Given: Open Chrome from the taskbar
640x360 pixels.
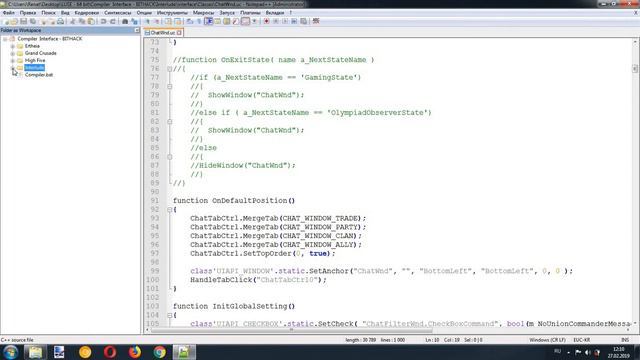Looking at the screenshot, I should click(160, 352).
